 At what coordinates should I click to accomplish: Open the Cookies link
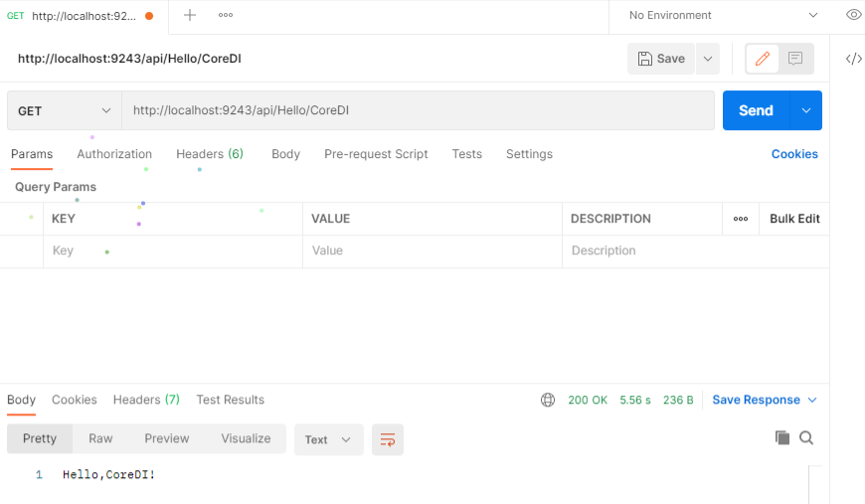click(x=794, y=154)
